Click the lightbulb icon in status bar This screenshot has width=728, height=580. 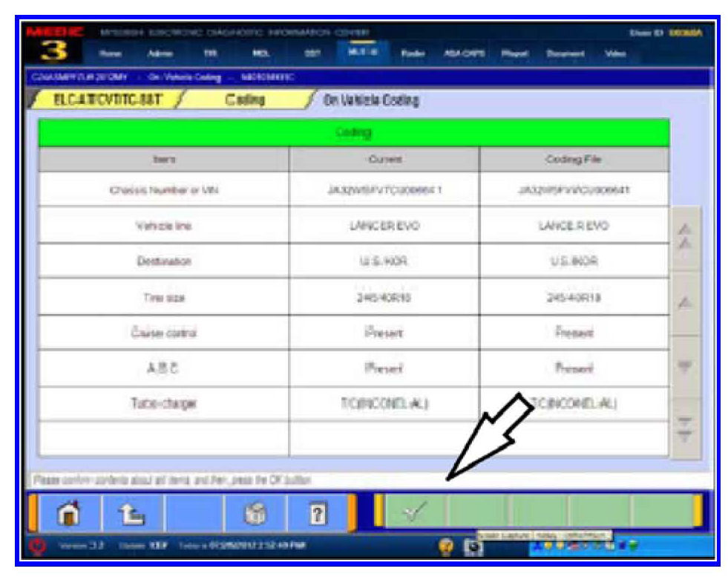(x=447, y=547)
